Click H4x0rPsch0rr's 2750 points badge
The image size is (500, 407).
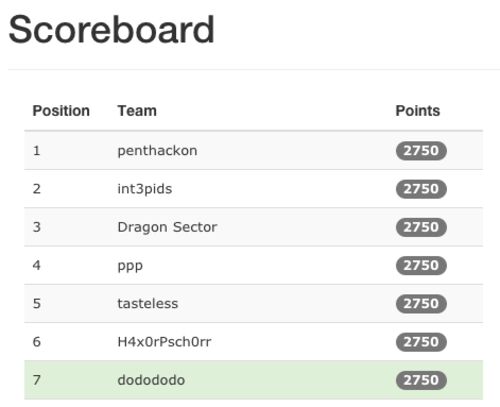click(x=421, y=342)
